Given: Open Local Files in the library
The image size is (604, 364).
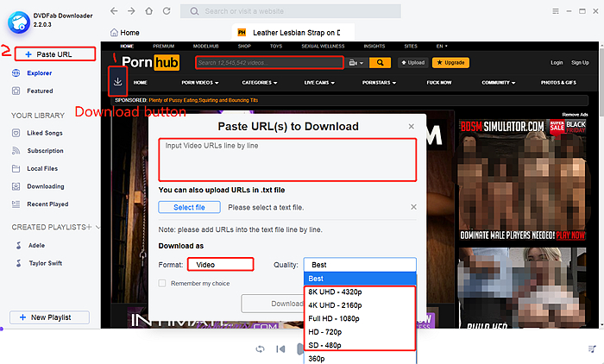Looking at the screenshot, I should pyautogui.click(x=42, y=168).
